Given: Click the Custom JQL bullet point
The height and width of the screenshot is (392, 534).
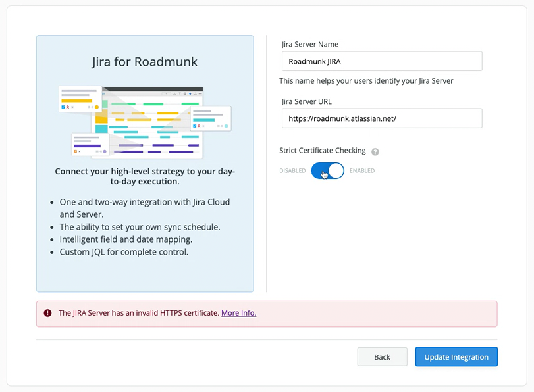Looking at the screenshot, I should tap(124, 252).
